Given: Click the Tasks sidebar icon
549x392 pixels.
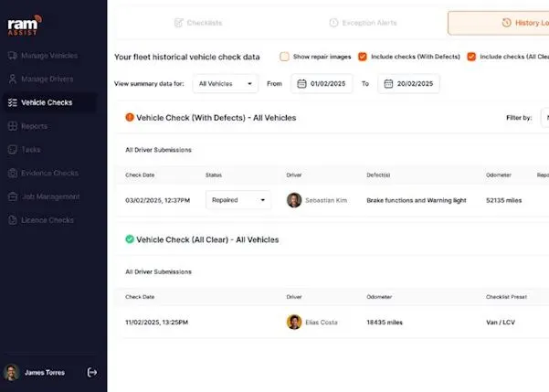Looking at the screenshot, I should (13, 150).
